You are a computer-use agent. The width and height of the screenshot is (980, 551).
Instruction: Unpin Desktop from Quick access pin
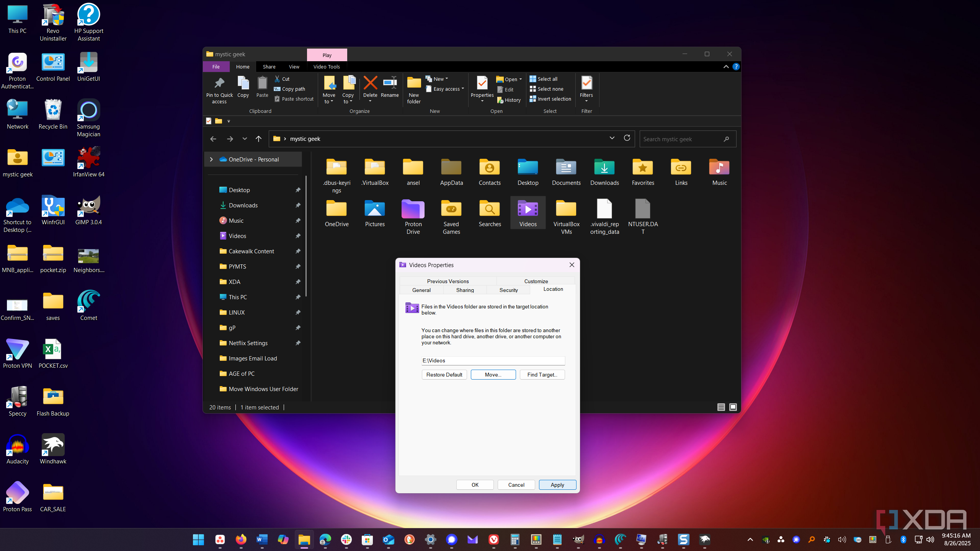(x=298, y=190)
